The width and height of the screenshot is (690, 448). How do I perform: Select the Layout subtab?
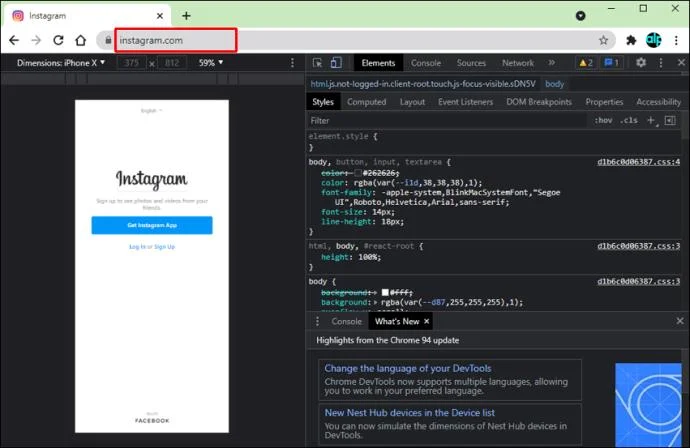pos(412,102)
